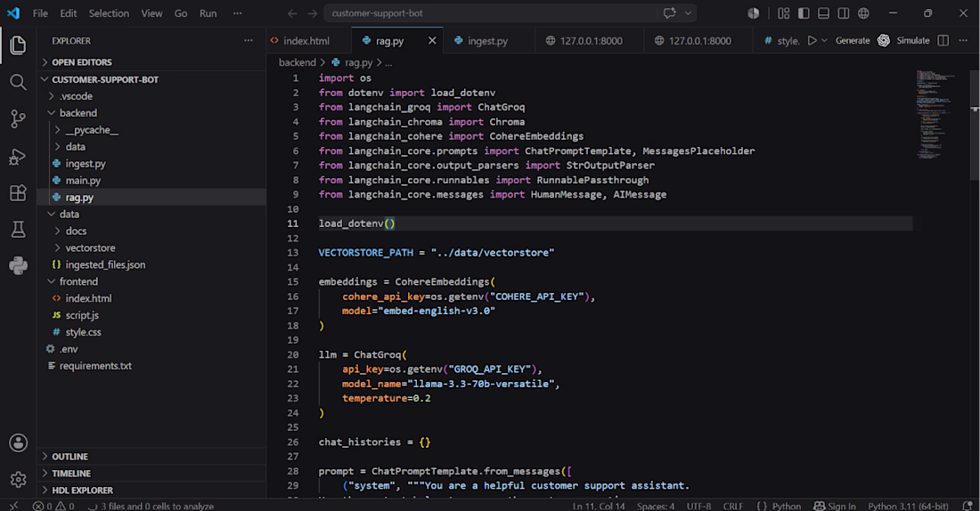Open the Copilot chat icon in title bar

(x=669, y=13)
